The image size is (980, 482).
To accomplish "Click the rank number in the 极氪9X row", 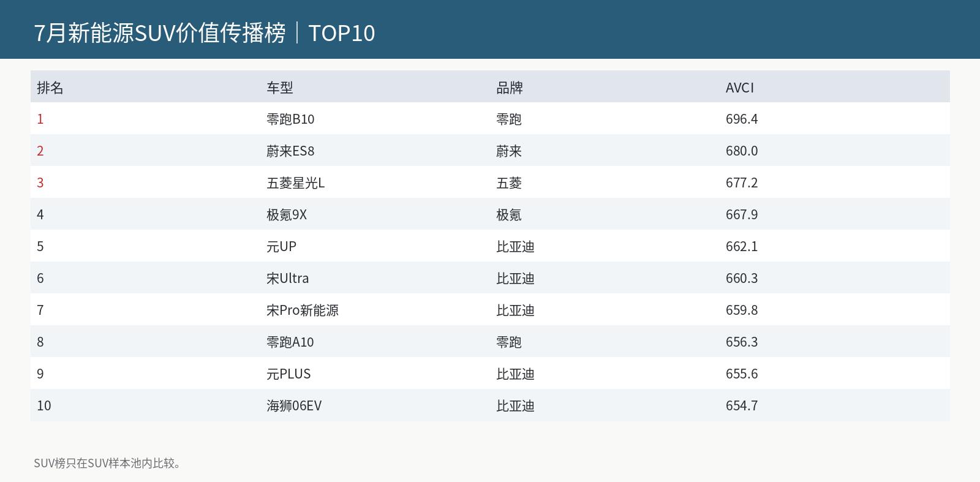I will 40,214.
